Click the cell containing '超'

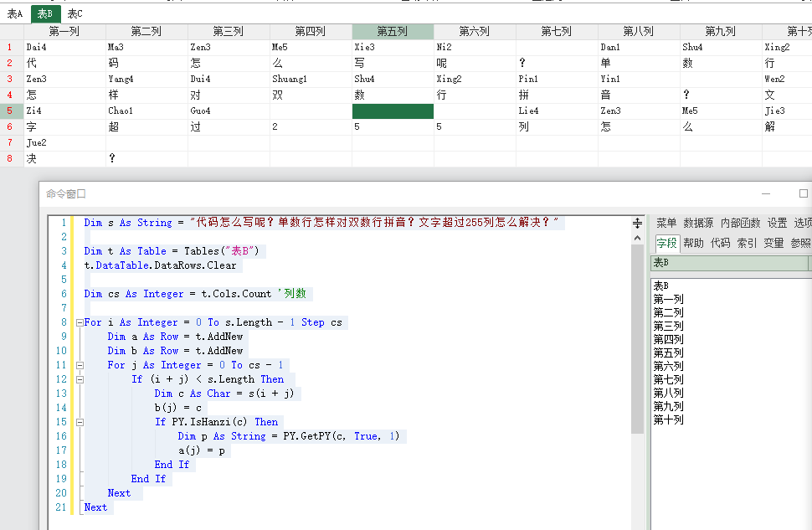point(146,127)
